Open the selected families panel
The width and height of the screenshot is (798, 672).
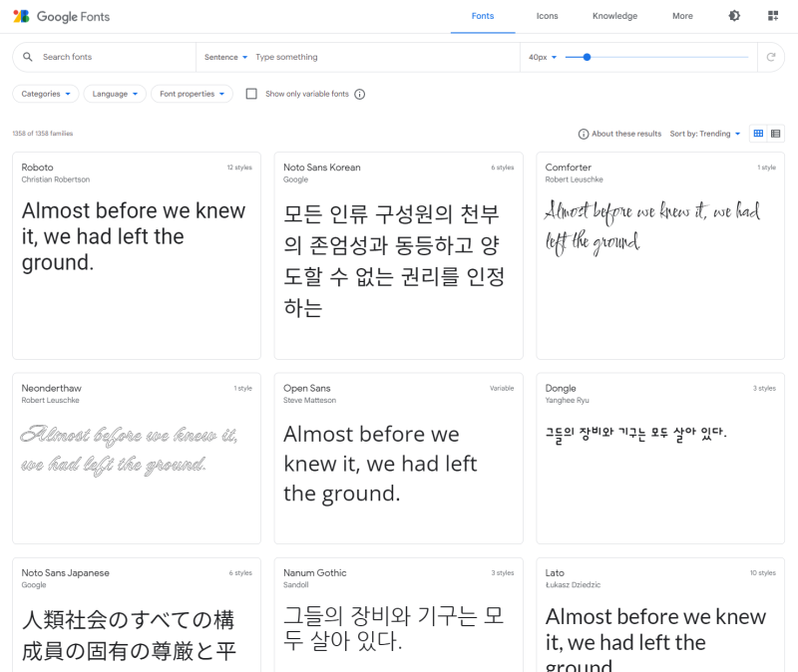(772, 16)
